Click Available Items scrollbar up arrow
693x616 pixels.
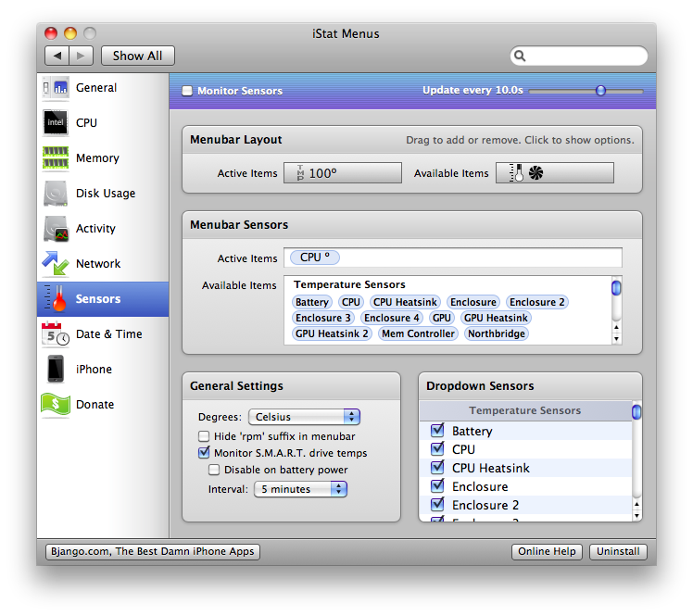(x=616, y=327)
